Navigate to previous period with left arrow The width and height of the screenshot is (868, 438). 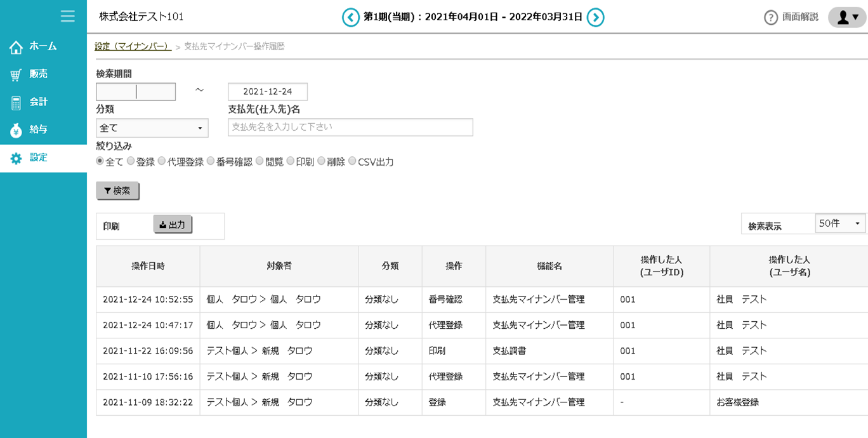(350, 18)
